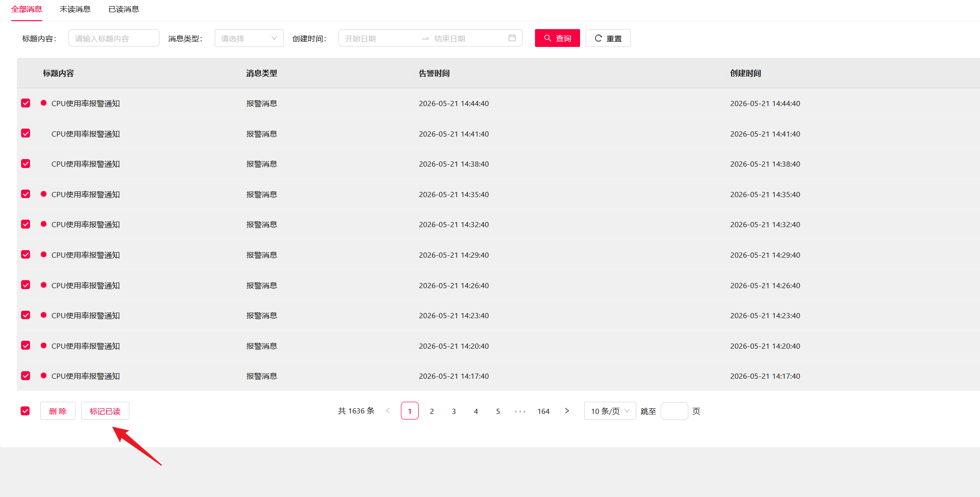
Task: Go to last page 164
Action: [x=543, y=411]
